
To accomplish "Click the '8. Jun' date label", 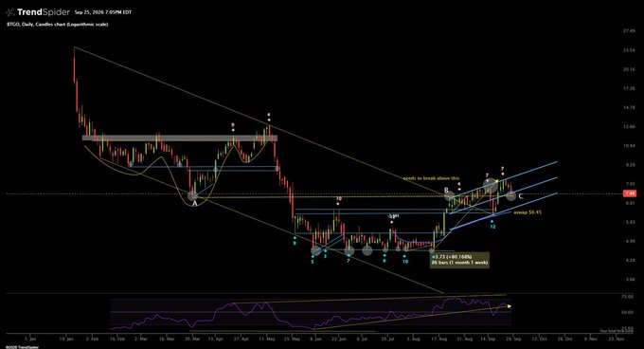I will click(315, 340).
